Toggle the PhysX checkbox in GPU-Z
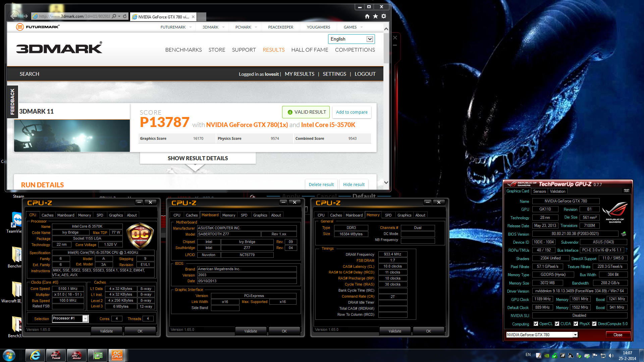Screen dimensions: 644x362 576,324
